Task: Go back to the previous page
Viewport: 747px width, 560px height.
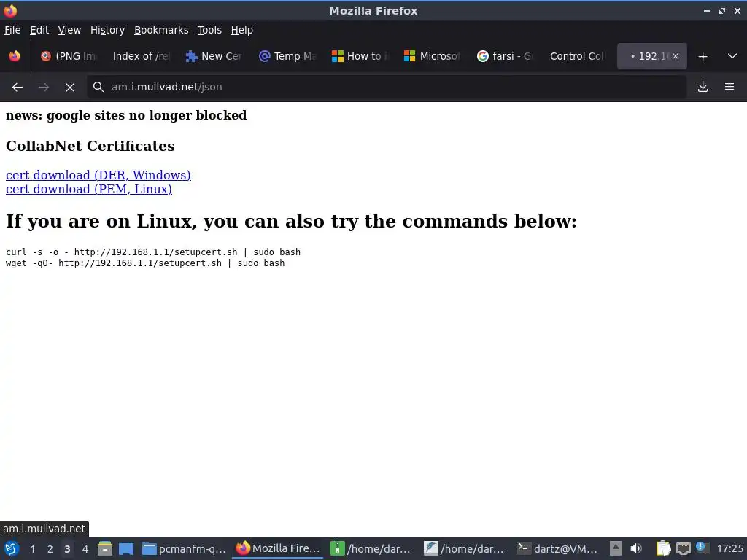Action: [x=18, y=87]
